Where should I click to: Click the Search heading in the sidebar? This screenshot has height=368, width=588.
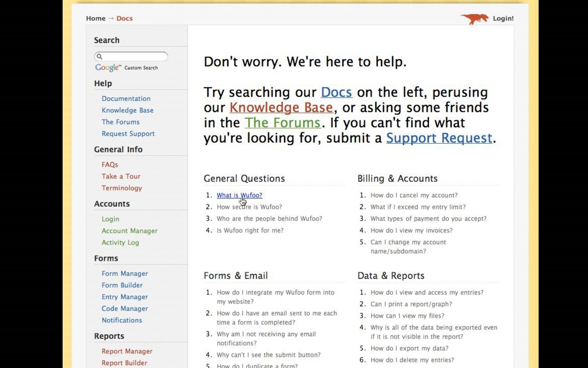click(x=107, y=40)
